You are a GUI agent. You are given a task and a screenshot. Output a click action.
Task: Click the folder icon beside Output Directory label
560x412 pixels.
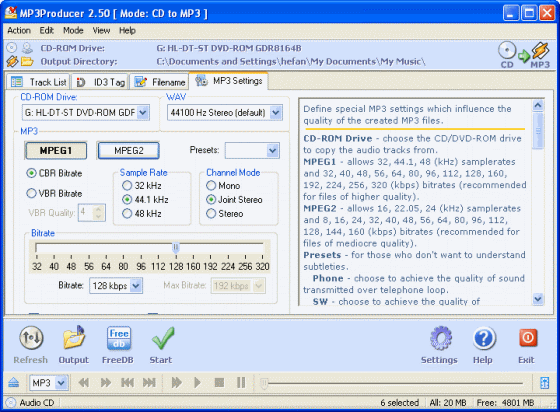[27, 61]
